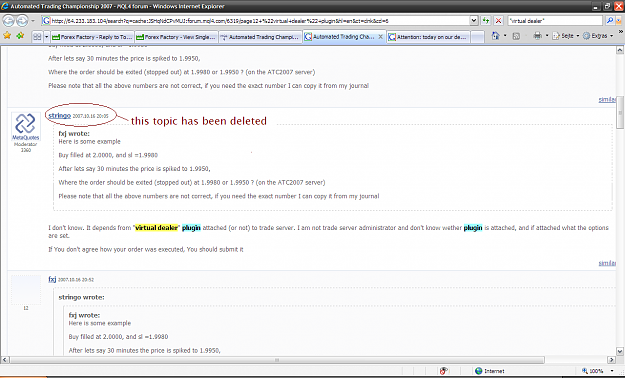The height and width of the screenshot is (378, 625).
Task: Click the RSS feeds icon
Action: pos(516,36)
